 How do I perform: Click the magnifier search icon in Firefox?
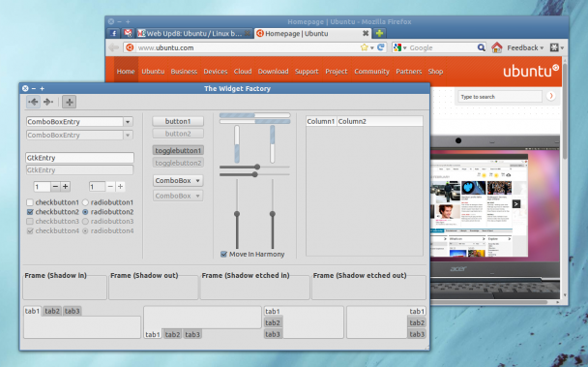(x=481, y=47)
